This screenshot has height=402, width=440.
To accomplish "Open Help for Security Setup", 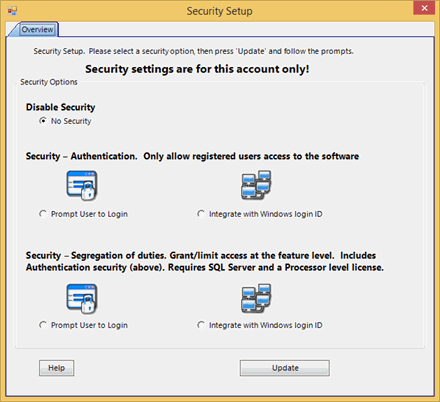I will [56, 368].
